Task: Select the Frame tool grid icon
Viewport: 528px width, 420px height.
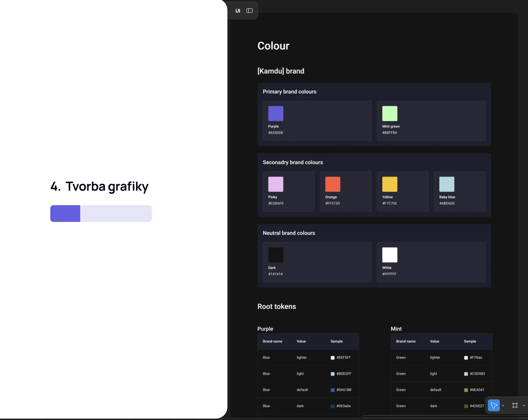Action: coord(515,405)
